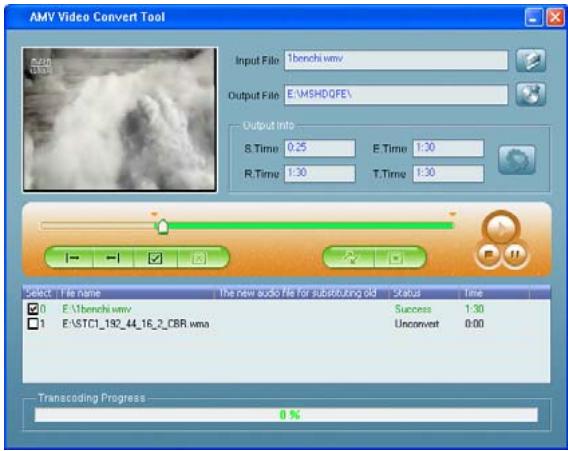Screen dimensions: 568x451
Task: Click the T.Time field
Action: coord(448,174)
